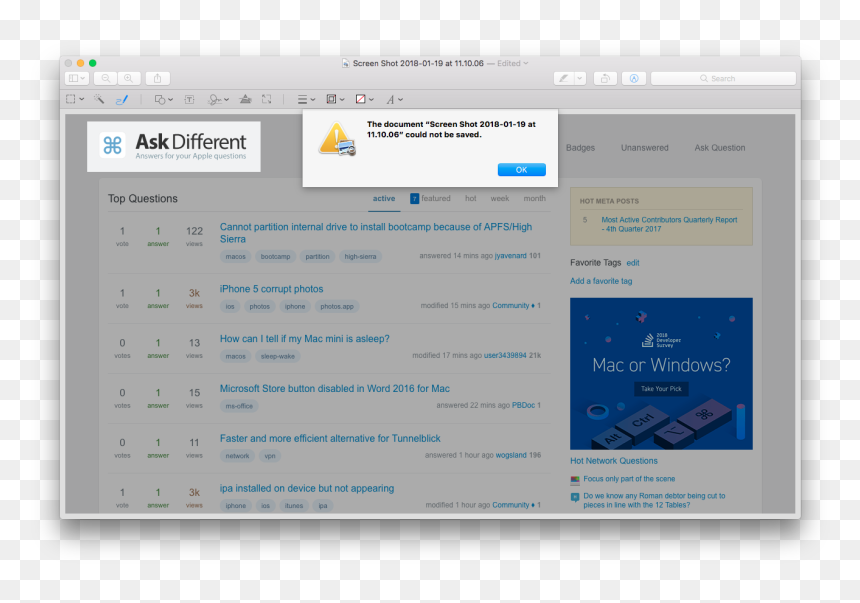Click edit next to Favorite Tags
The image size is (860, 603).
click(x=633, y=263)
